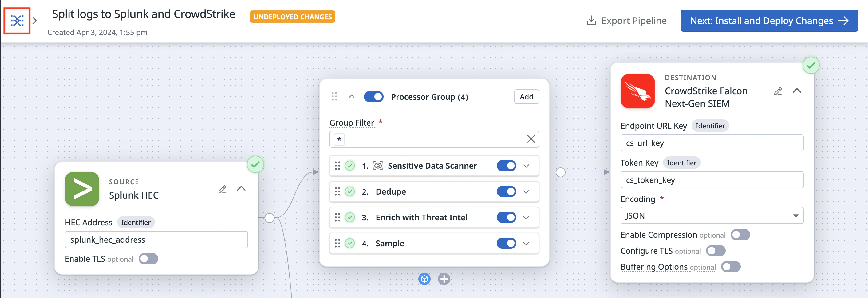Image resolution: width=868 pixels, height=298 pixels.
Task: Click the blue cube icon below Processor Group
Action: point(424,279)
